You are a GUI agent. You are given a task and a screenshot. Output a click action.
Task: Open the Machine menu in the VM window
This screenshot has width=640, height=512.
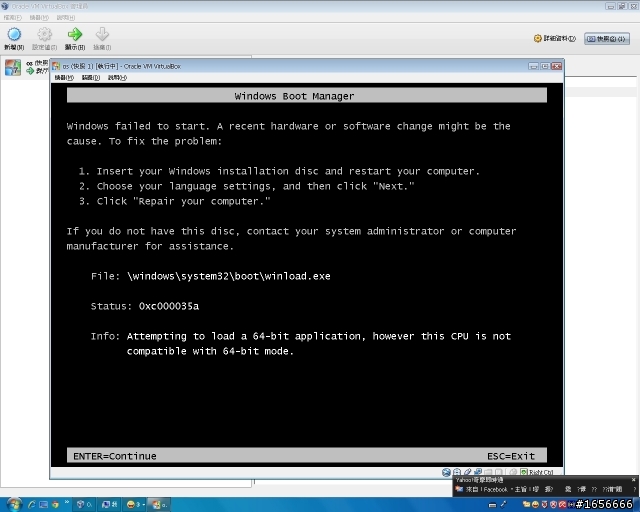(64, 78)
